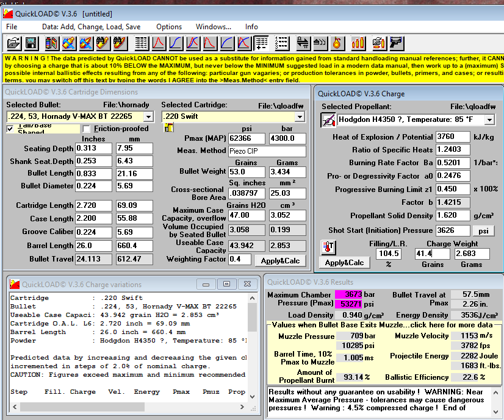The image size is (504, 420).
Task: Click the Seating Depth inches field
Action: tap(93, 148)
